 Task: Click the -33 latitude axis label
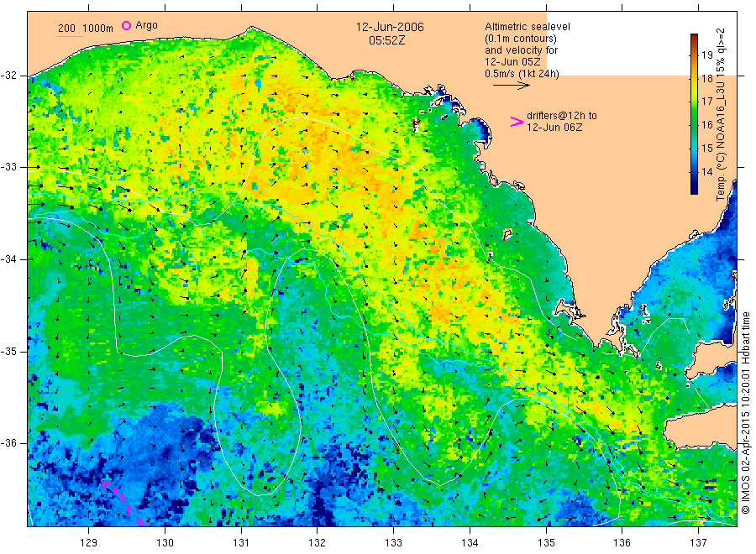click(x=8, y=167)
